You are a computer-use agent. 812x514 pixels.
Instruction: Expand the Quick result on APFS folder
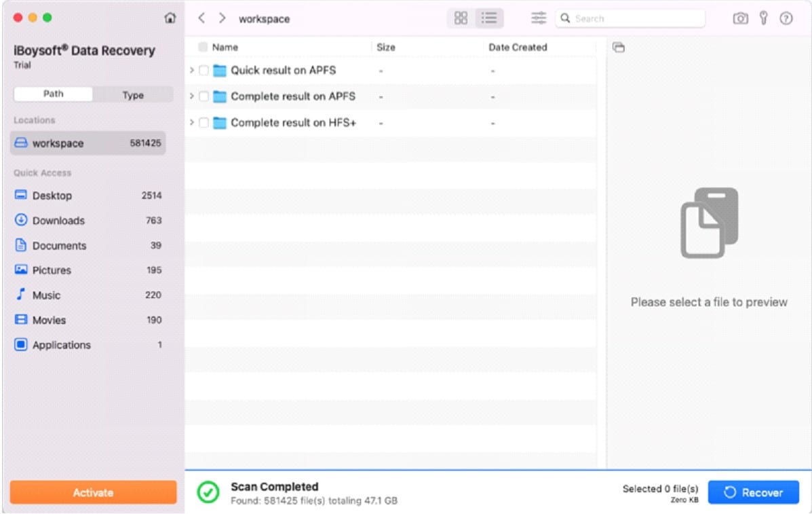click(x=192, y=71)
